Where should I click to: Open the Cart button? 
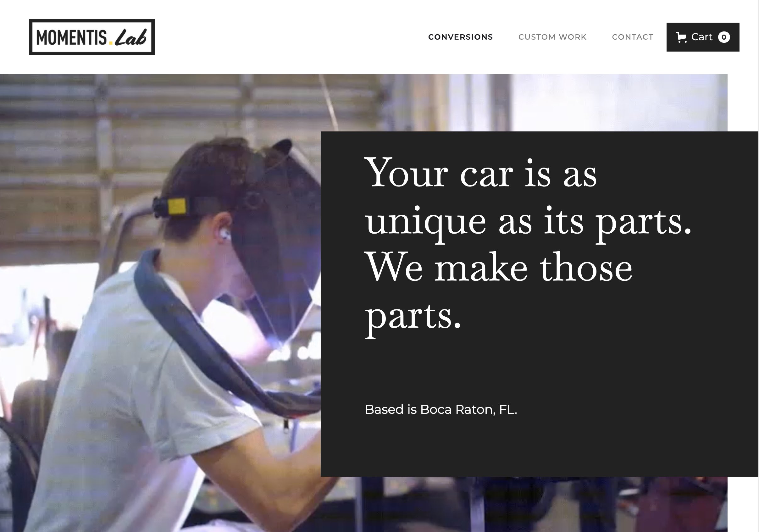tap(703, 37)
